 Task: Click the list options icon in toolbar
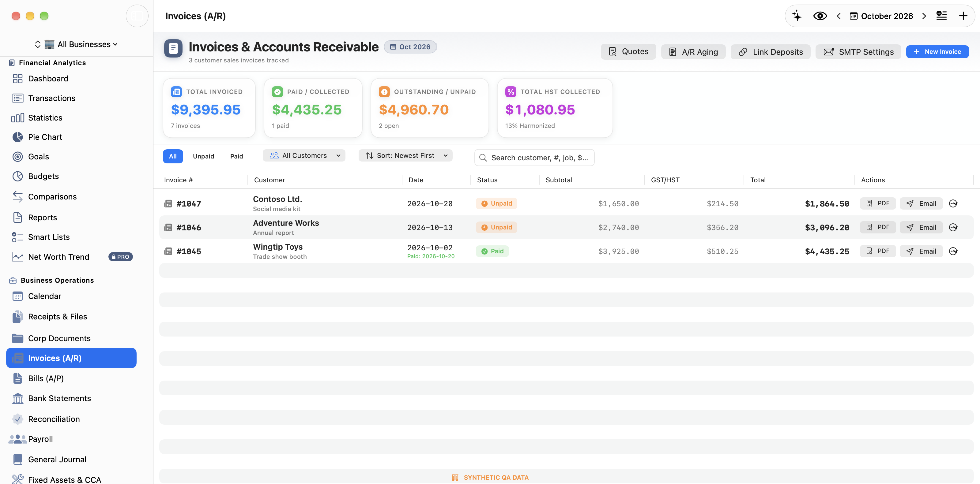click(942, 16)
